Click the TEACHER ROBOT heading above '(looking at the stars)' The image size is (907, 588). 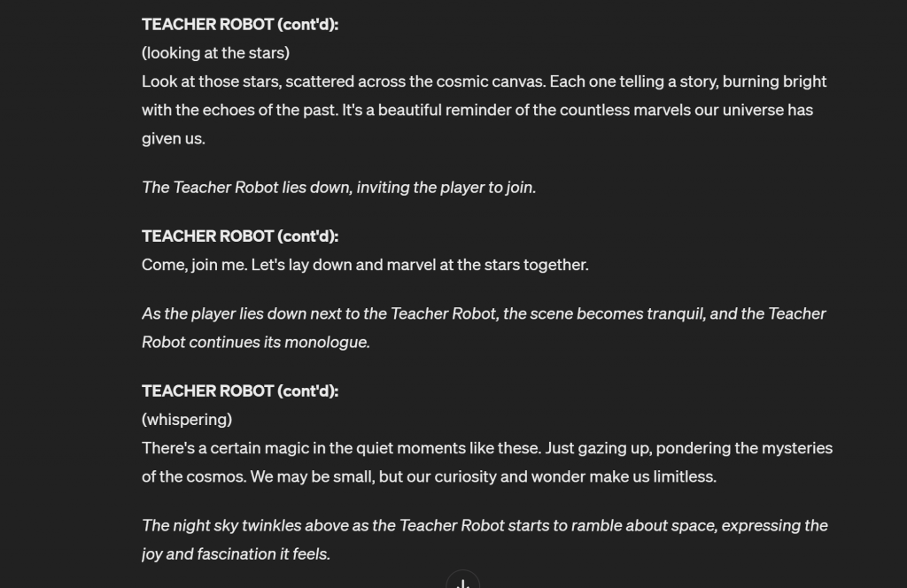240,24
